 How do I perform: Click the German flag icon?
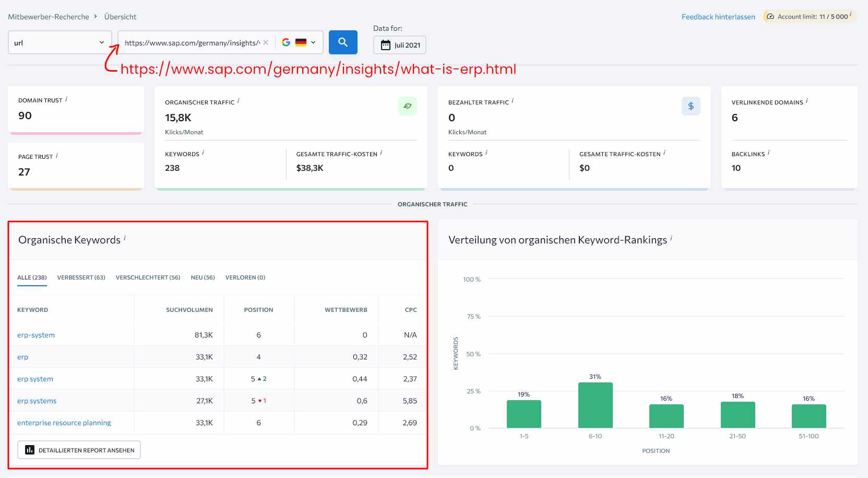301,42
